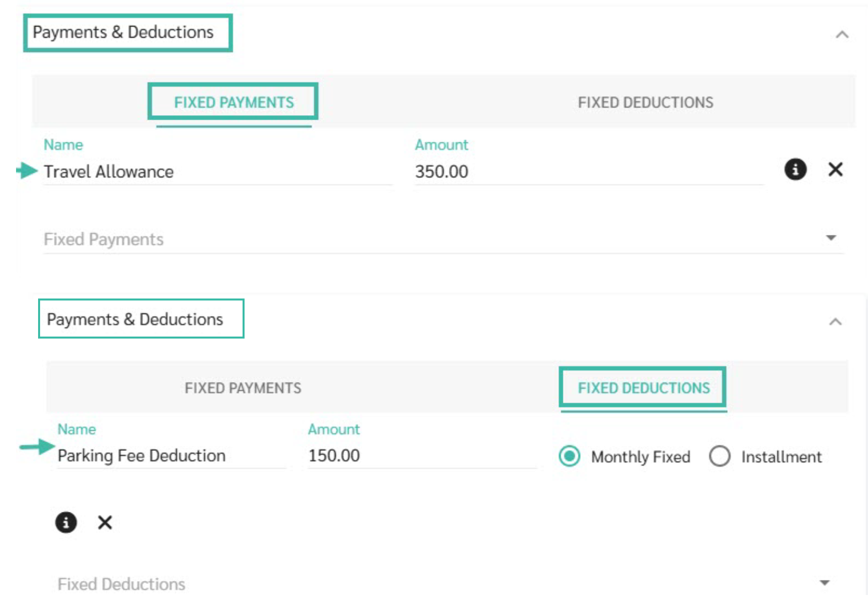Viewport: 868px width, 599px height.
Task: Edit the 150.00 amount field
Action: pyautogui.click(x=422, y=455)
